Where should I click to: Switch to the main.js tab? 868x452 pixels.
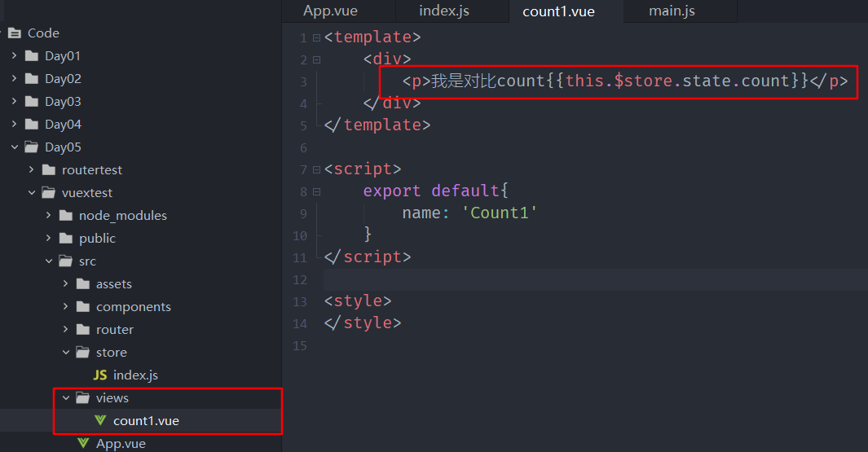[672, 11]
